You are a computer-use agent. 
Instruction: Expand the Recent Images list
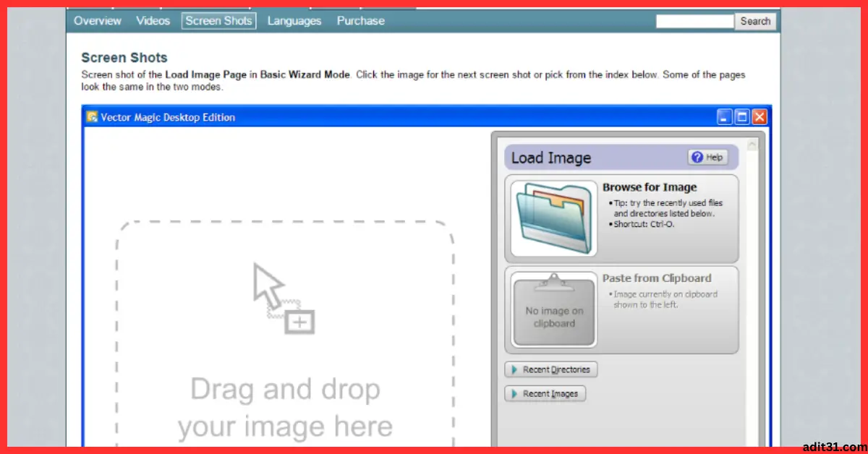545,394
